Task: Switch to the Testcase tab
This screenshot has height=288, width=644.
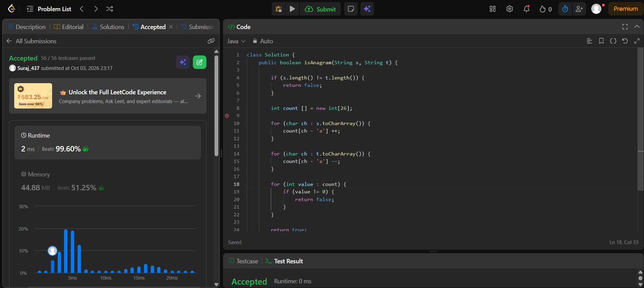Action: [x=243, y=261]
